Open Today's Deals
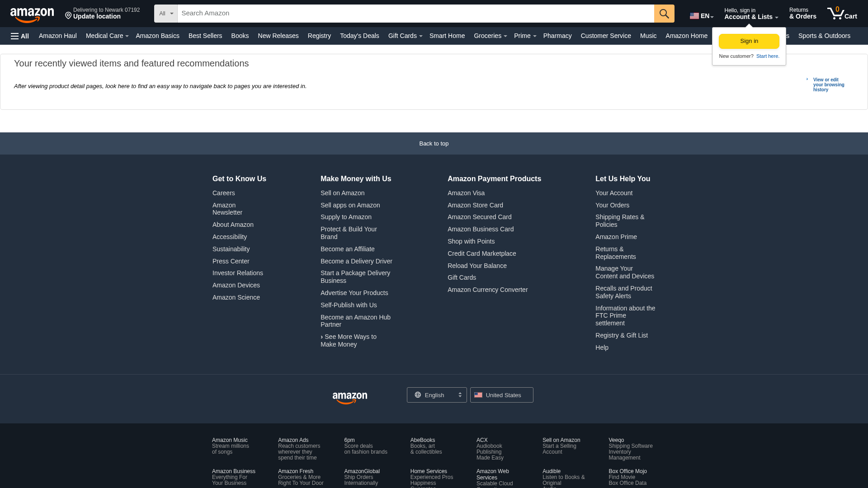 coord(359,36)
